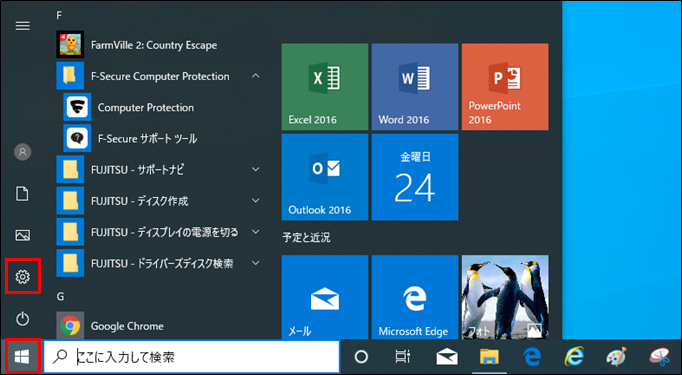
Task: Click the Windows Start button
Action: [x=22, y=357]
